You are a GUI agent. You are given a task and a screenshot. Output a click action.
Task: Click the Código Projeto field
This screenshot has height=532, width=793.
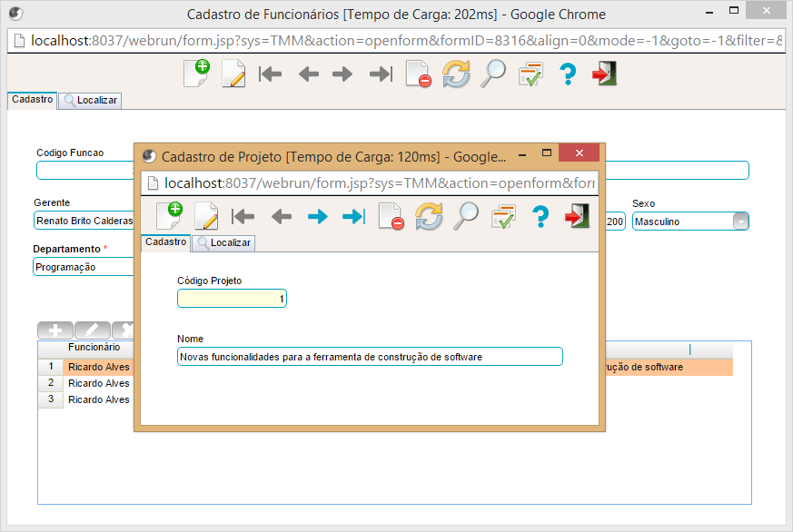(x=232, y=299)
